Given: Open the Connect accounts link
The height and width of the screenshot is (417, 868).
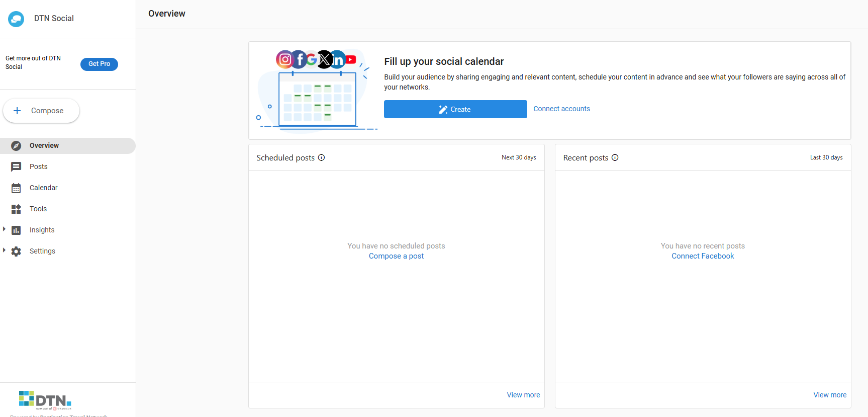Looking at the screenshot, I should 561,109.
